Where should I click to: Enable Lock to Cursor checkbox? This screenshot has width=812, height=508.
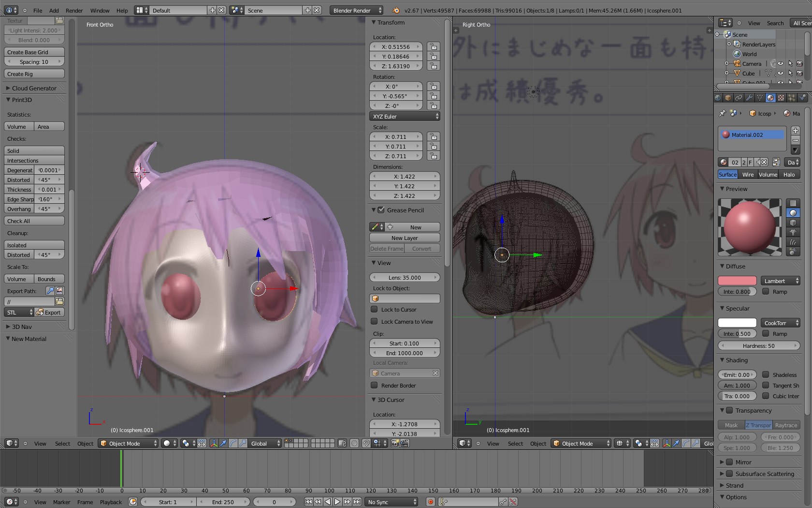click(374, 309)
